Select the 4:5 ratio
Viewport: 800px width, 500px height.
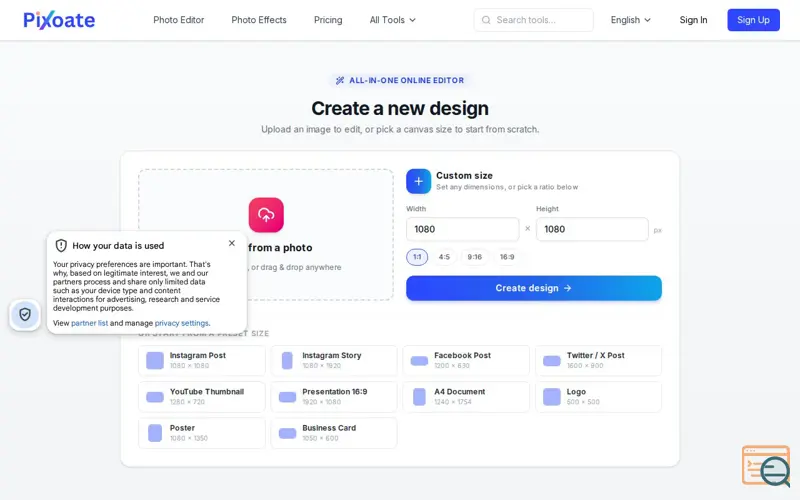(444, 257)
